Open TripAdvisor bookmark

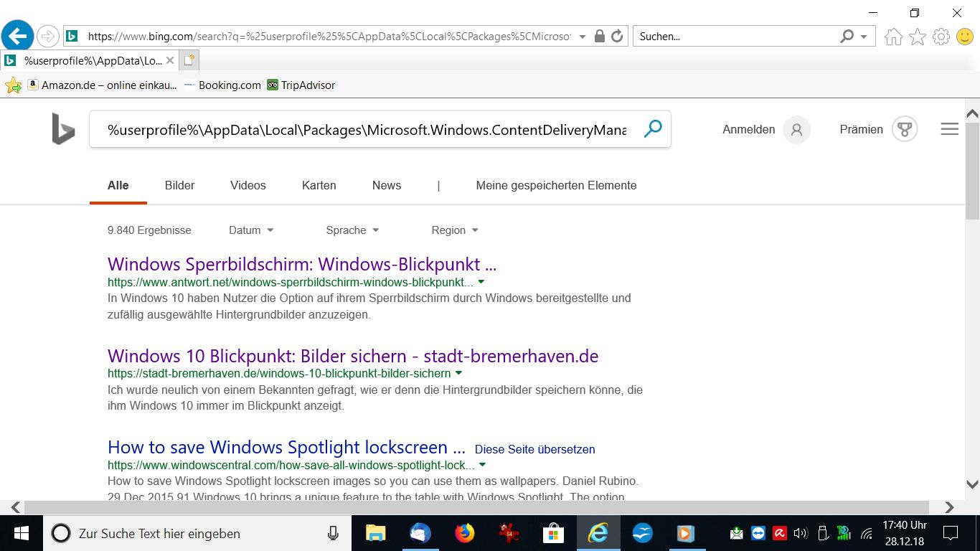point(301,85)
